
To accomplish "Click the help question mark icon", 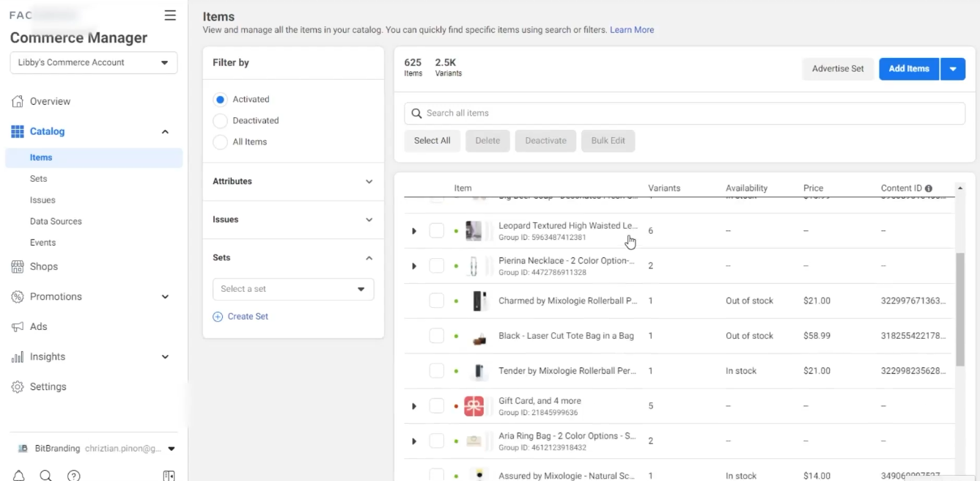I will tap(73, 475).
